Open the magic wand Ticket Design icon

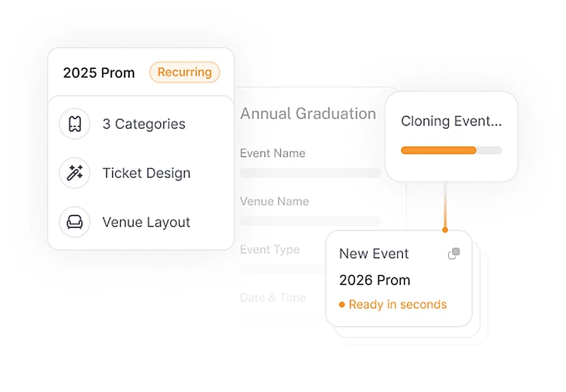coord(75,173)
